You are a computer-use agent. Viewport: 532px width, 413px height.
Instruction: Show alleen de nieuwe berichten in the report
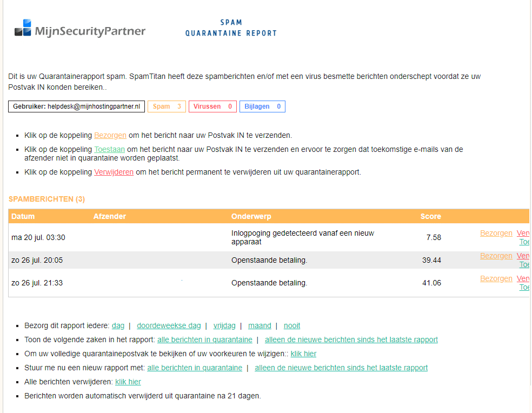coord(351,339)
